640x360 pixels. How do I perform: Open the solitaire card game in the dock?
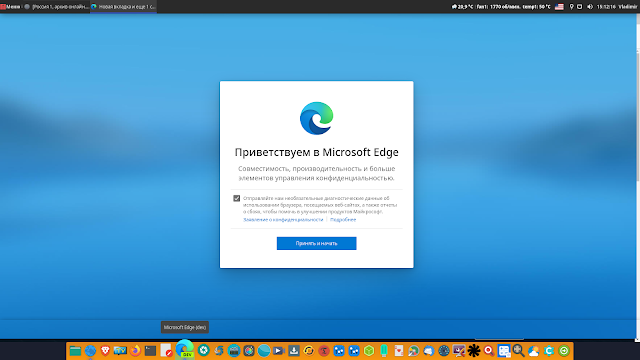point(399,351)
